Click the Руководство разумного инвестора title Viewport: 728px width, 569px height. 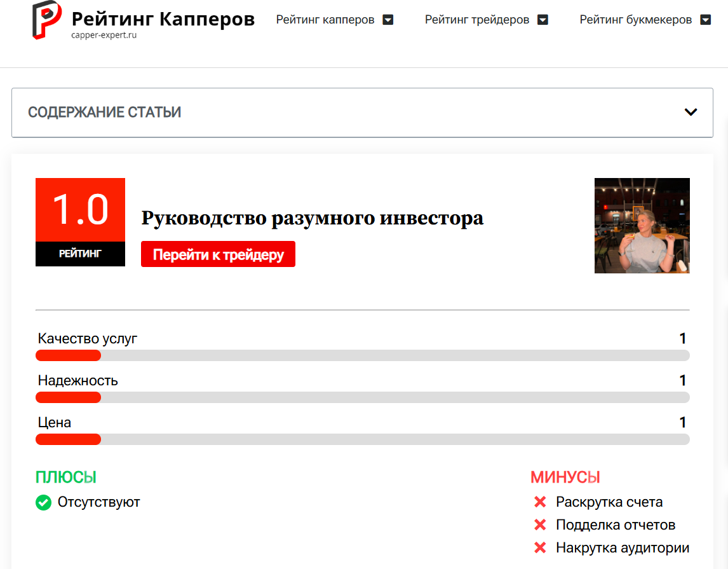click(x=312, y=219)
